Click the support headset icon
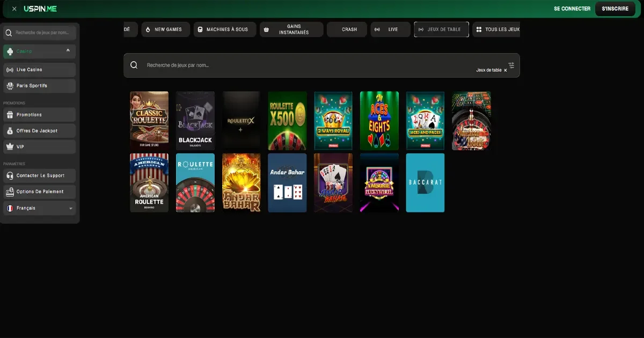This screenshot has width=644, height=338. coord(10,175)
